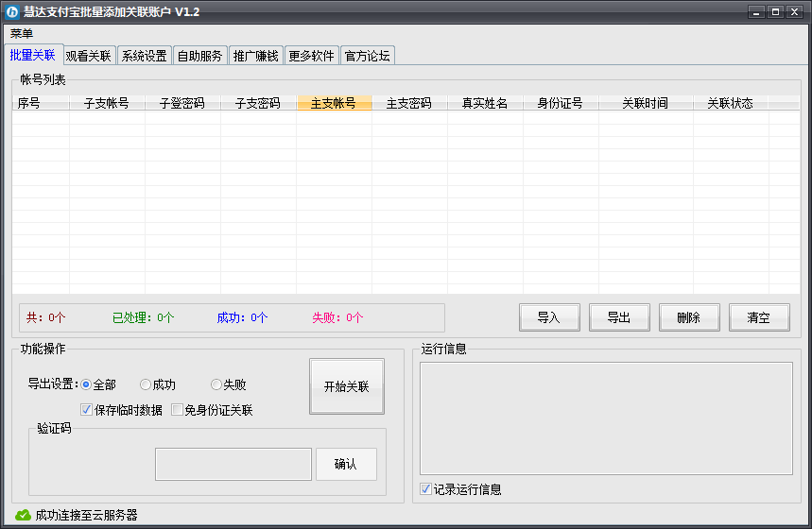Click the 共: 0个 total counter text
Image resolution: width=812 pixels, height=529 pixels.
coord(46,317)
